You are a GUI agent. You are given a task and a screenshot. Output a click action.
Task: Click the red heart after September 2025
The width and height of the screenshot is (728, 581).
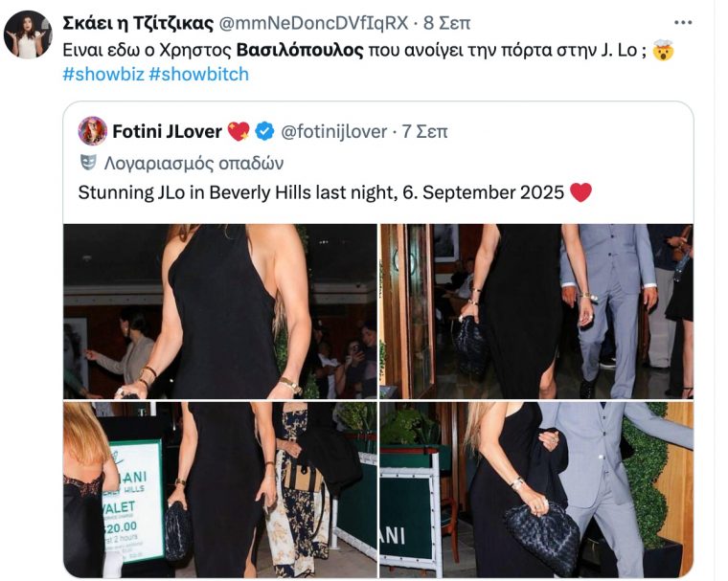pyautogui.click(x=580, y=192)
